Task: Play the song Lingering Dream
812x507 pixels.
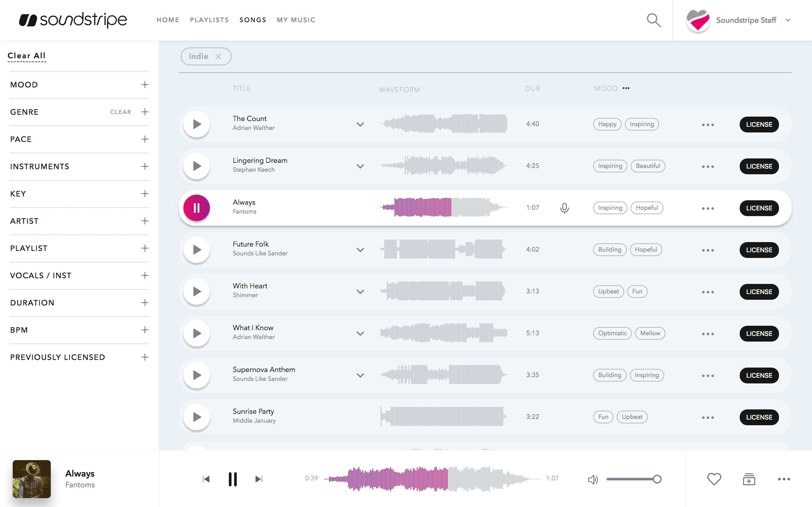Action: 197,166
